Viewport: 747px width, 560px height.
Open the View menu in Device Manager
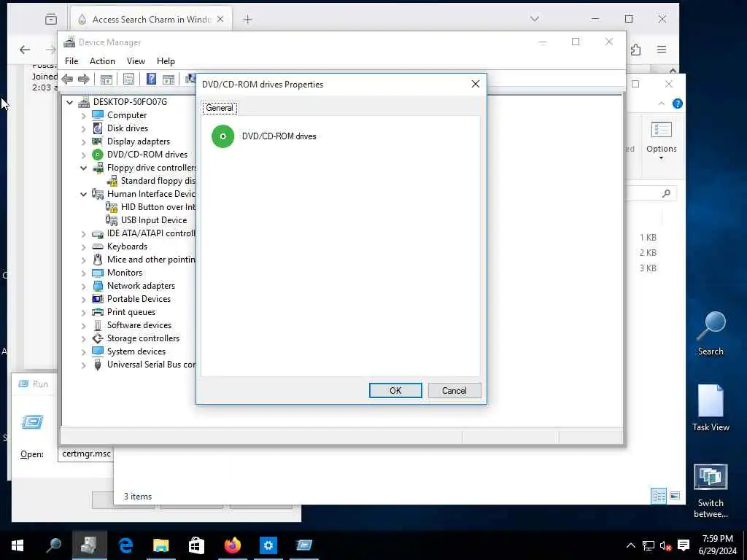tap(136, 61)
